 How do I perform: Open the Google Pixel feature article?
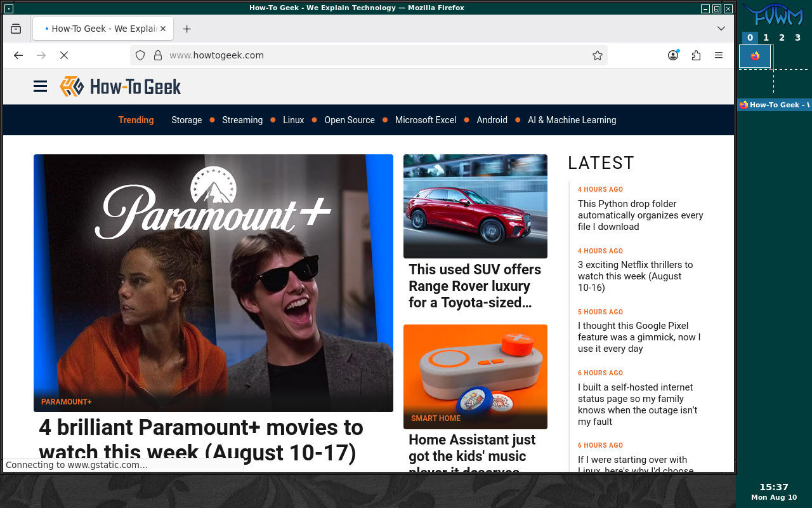[639, 337]
